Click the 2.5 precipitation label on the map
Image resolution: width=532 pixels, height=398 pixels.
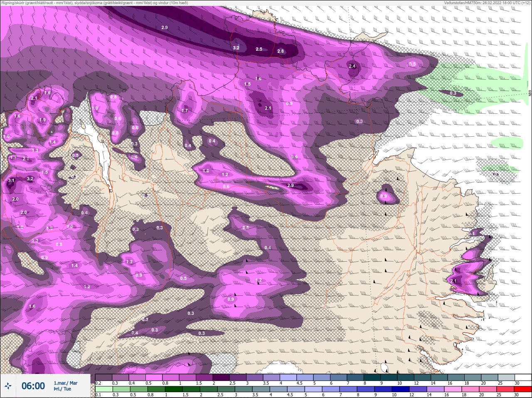coord(259,49)
